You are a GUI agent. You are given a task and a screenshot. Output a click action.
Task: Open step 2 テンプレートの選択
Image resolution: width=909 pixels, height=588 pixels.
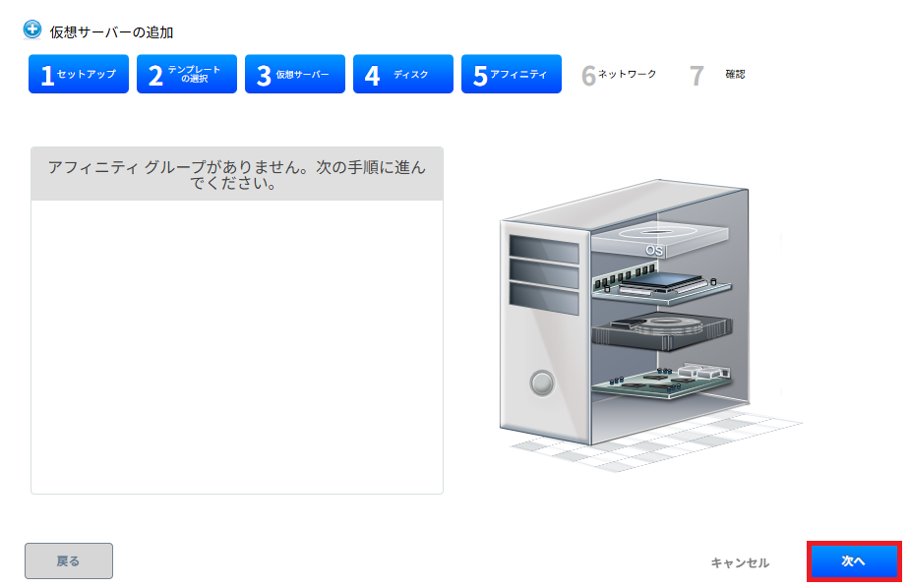(187, 74)
